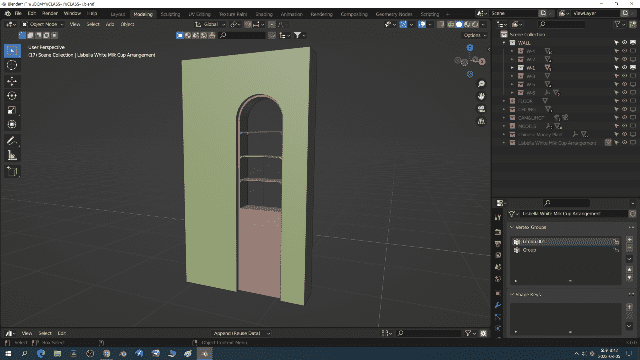
Task: Activate the Rotate tool
Action: (x=12, y=96)
